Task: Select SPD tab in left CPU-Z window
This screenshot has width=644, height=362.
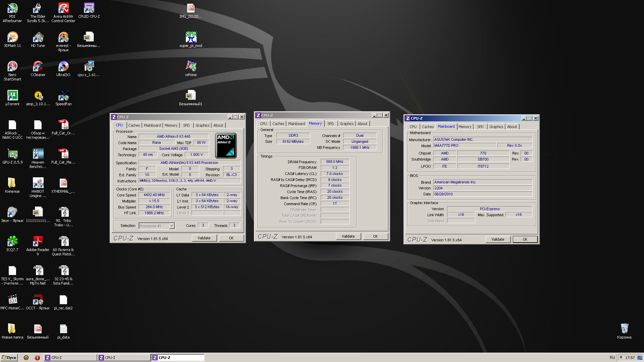Action: 186,125
